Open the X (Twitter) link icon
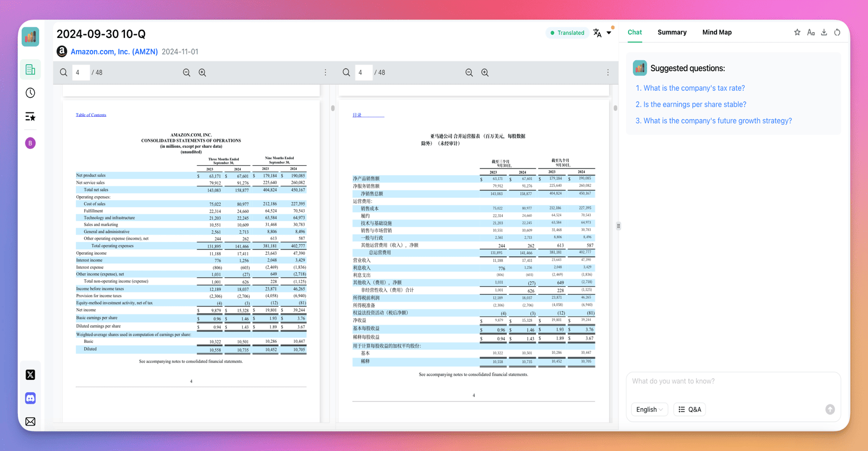The width and height of the screenshot is (868, 451). pyautogui.click(x=30, y=375)
